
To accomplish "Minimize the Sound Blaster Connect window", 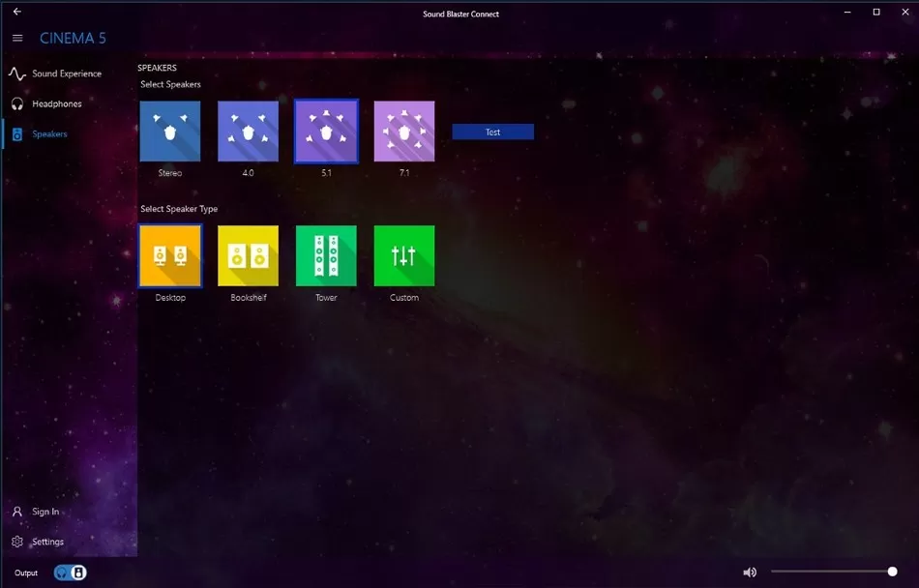I will pyautogui.click(x=847, y=12).
